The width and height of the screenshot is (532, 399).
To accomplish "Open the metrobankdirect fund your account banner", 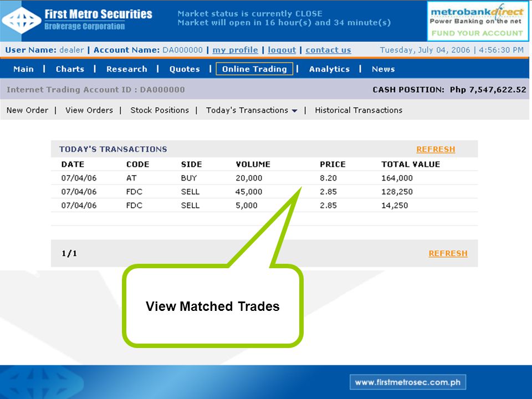I will (x=478, y=21).
